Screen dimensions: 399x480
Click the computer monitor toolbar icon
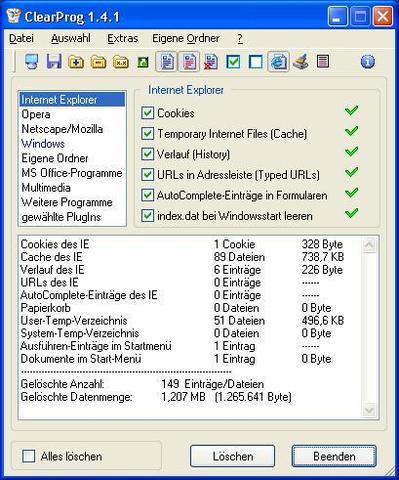pyautogui.click(x=32, y=62)
